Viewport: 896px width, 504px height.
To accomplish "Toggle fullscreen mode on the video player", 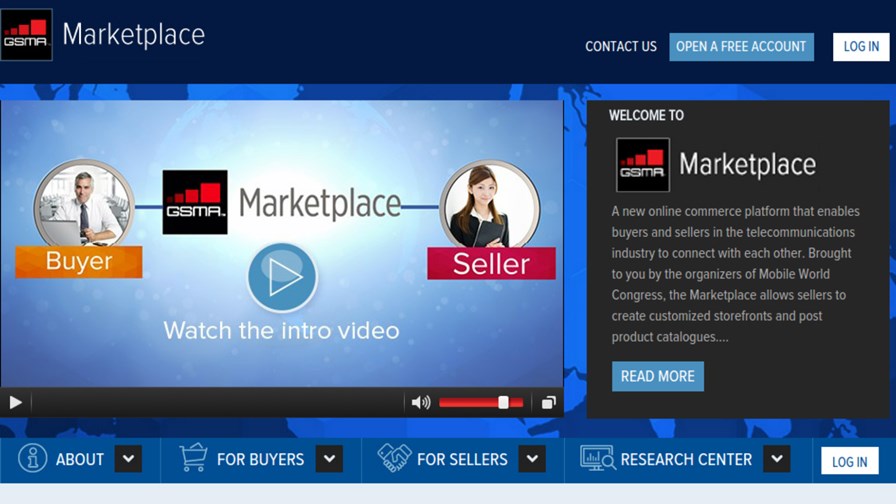I will pos(548,403).
